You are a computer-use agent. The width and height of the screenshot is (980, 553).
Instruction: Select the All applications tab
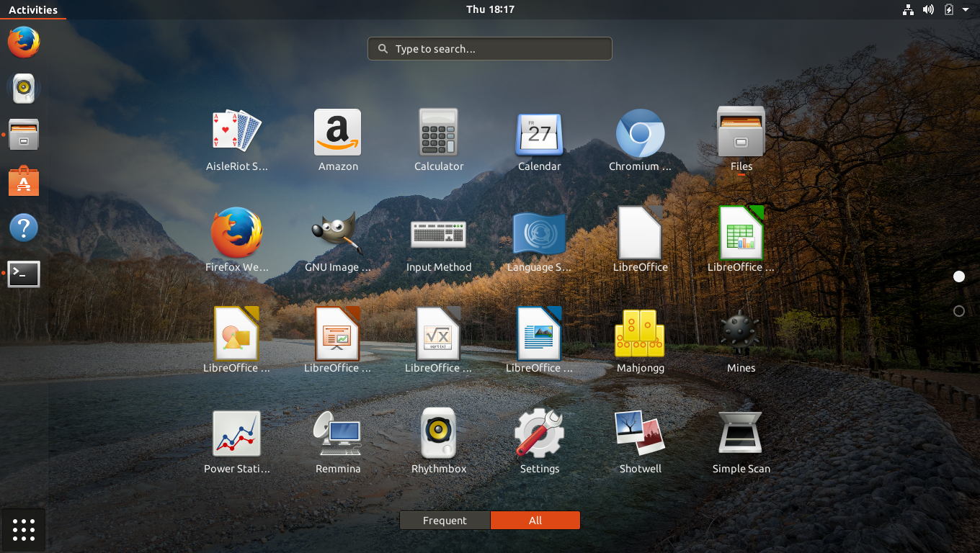pyautogui.click(x=535, y=521)
